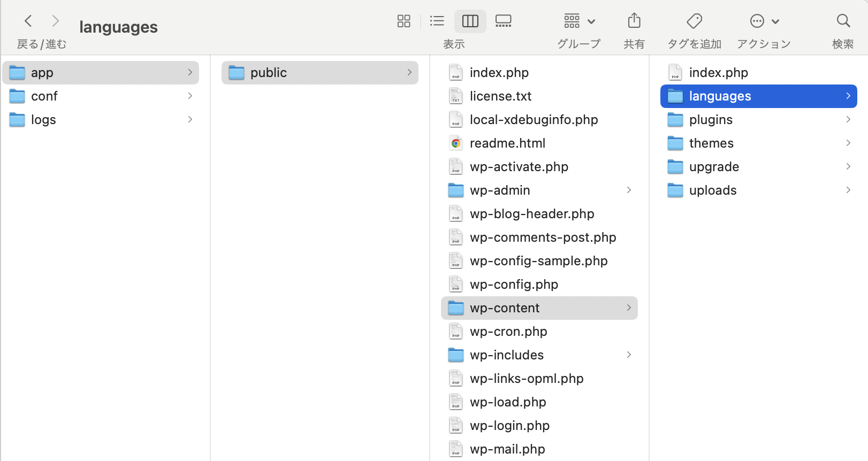Go back with the left arrow

[28, 21]
